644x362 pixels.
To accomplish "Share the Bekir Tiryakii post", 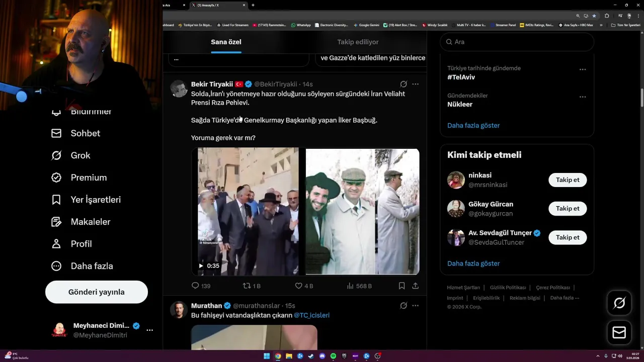I will click(x=415, y=286).
